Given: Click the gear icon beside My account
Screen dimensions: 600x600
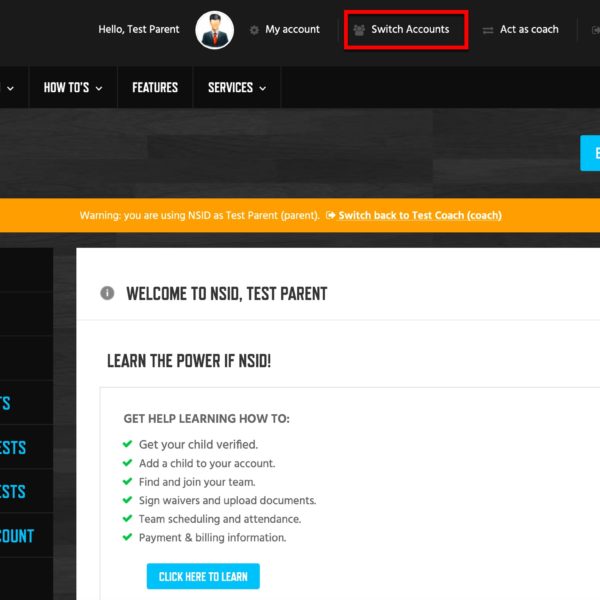Looking at the screenshot, I should [x=254, y=30].
